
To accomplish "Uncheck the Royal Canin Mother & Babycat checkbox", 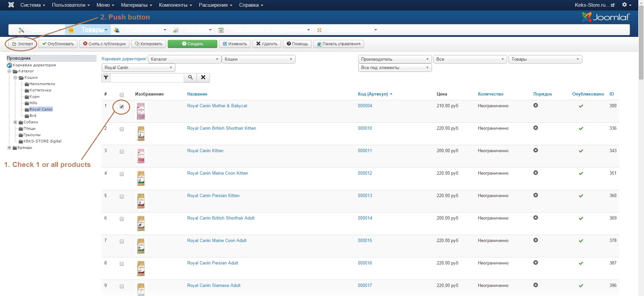I will pos(122,107).
